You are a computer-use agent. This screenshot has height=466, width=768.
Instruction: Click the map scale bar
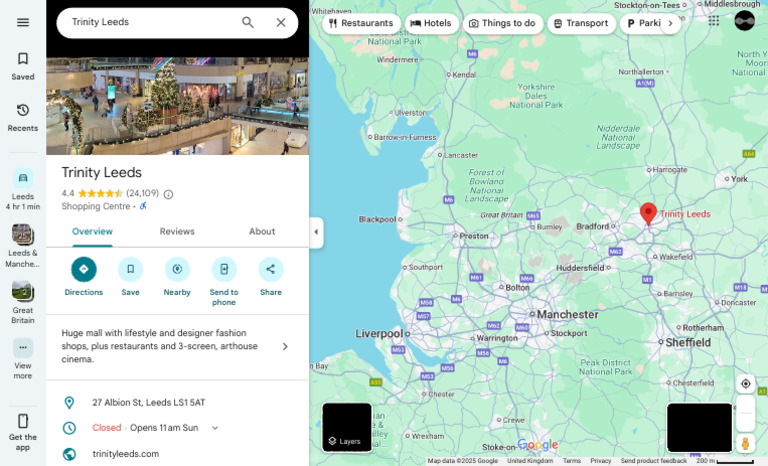[x=724, y=461]
